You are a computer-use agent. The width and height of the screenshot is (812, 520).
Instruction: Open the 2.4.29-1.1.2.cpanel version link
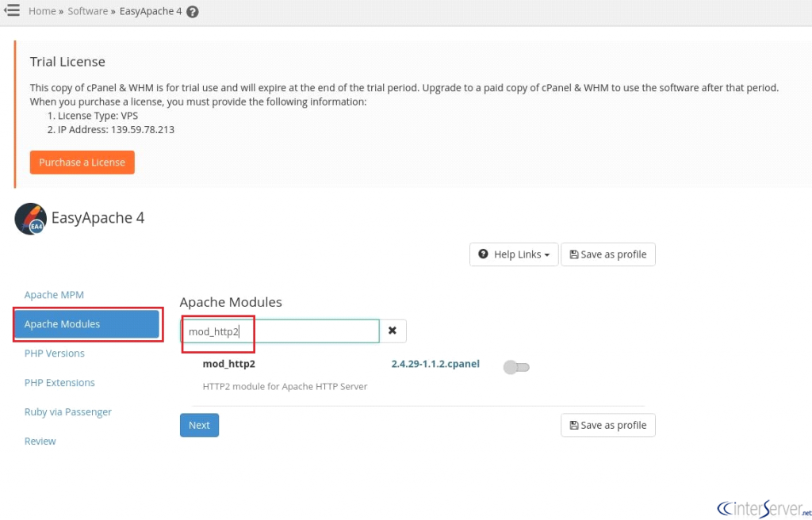tap(435, 364)
